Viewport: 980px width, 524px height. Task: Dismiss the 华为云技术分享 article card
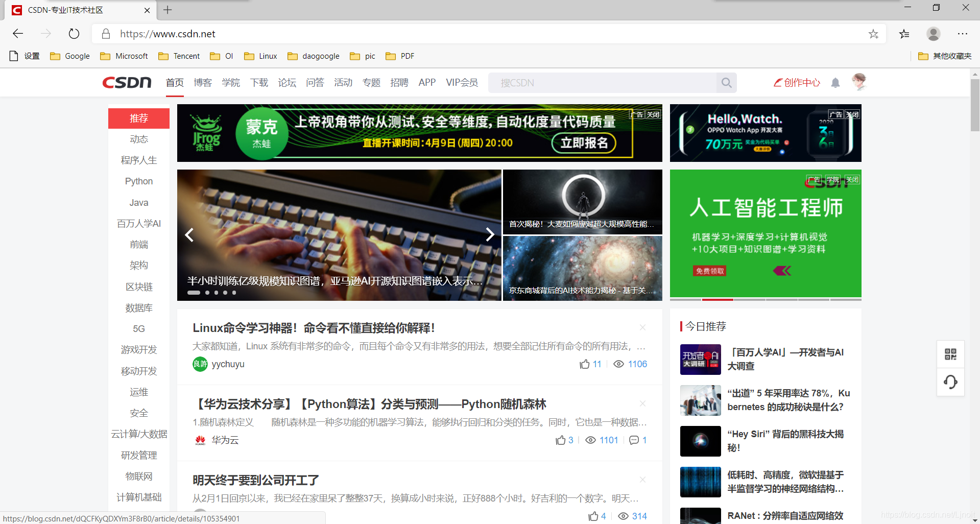point(642,403)
